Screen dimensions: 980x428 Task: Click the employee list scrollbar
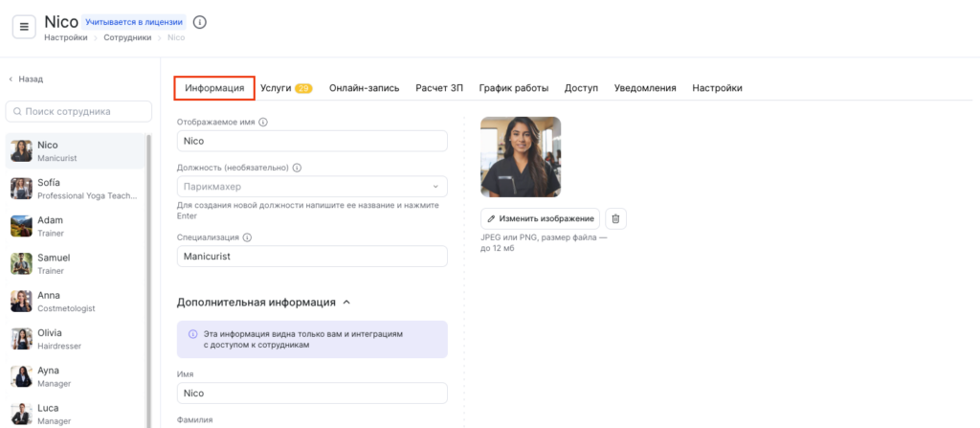[x=148, y=278]
